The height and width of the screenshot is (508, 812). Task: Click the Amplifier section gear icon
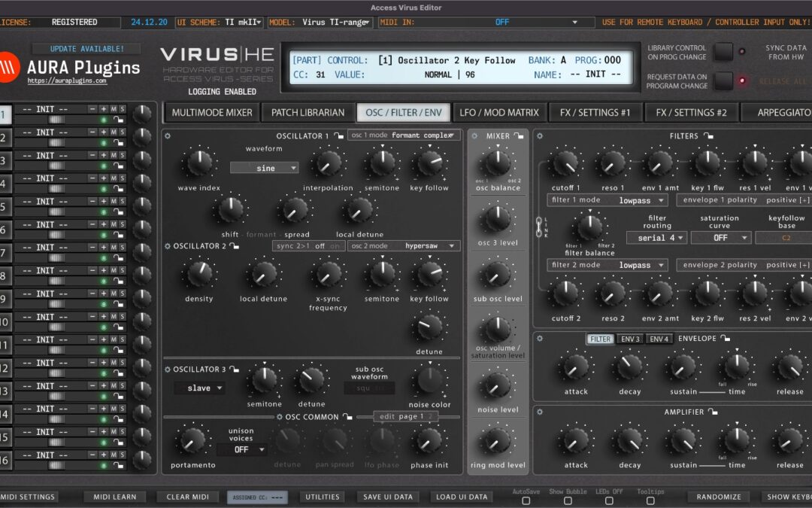click(x=538, y=412)
